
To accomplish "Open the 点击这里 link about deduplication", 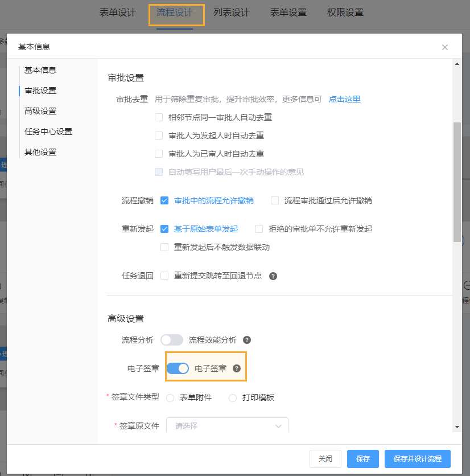I will pyautogui.click(x=344, y=99).
